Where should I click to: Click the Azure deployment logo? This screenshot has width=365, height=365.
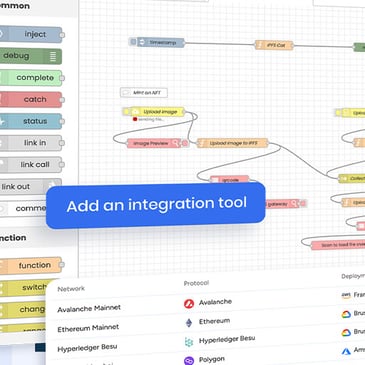coord(346,351)
